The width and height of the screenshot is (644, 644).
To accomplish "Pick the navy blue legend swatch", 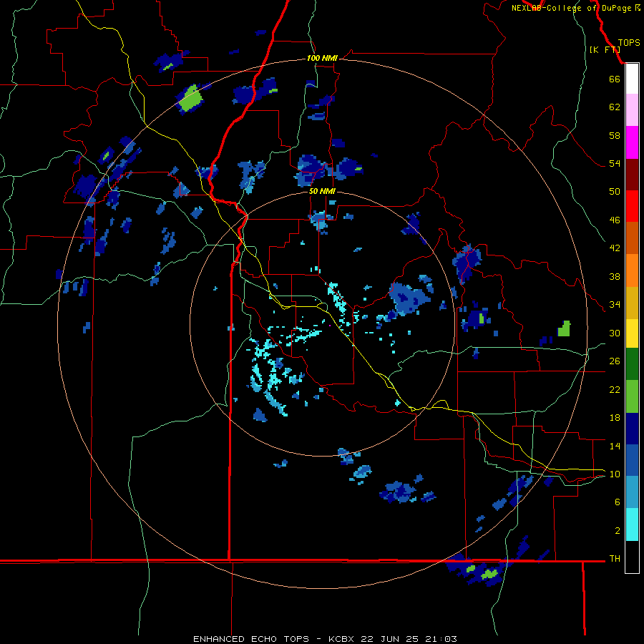I will [x=632, y=429].
